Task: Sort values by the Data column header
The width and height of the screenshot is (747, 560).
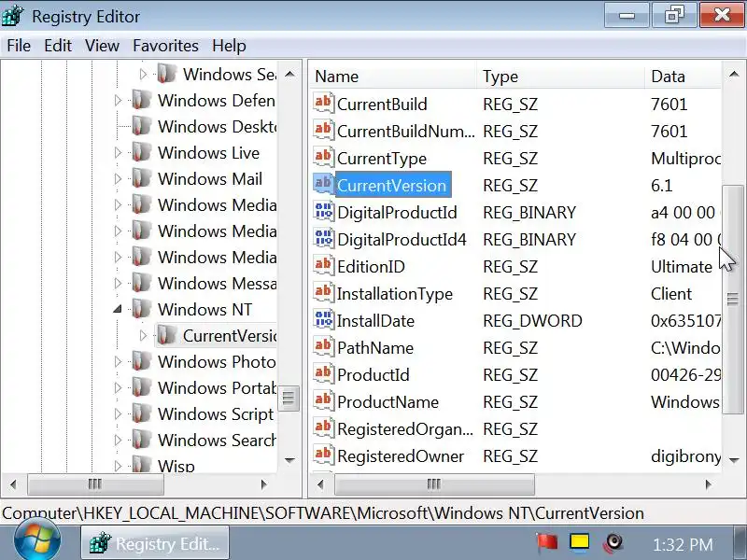Action: (684, 77)
